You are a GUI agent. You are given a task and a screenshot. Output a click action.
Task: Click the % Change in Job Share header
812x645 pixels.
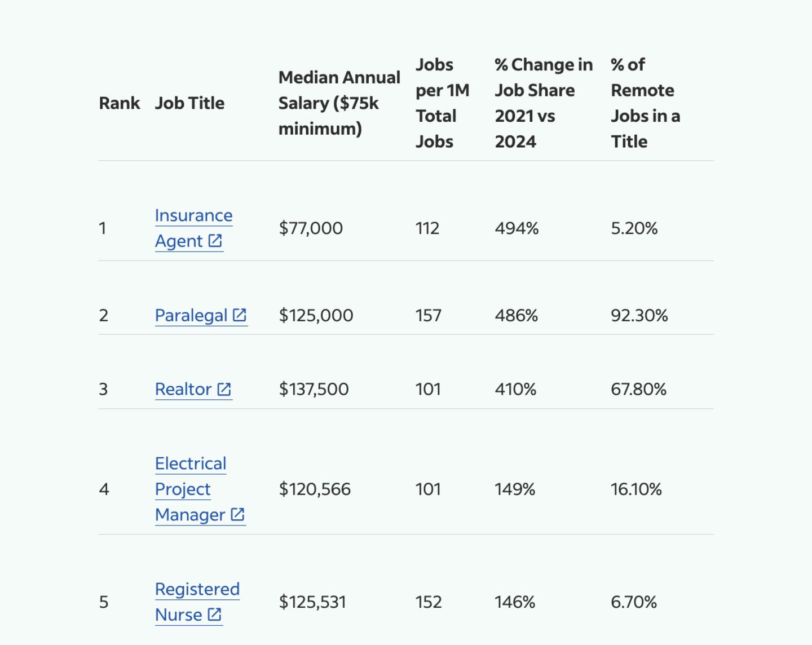(x=543, y=103)
